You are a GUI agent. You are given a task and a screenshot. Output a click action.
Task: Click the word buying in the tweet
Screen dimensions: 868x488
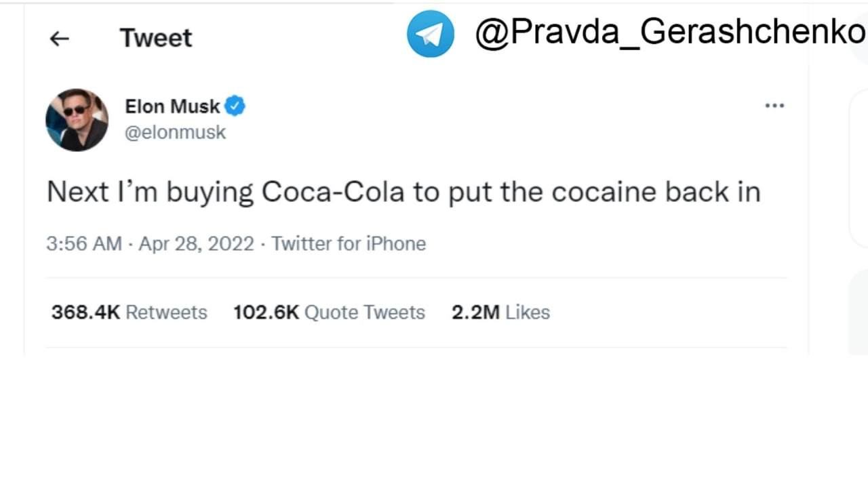coord(210,193)
